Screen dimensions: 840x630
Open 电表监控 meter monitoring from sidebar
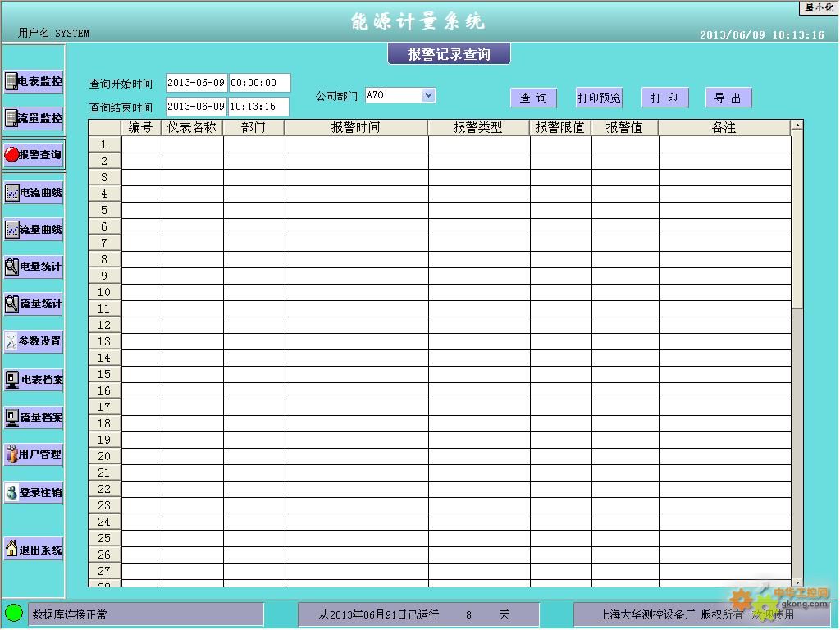pos(34,81)
